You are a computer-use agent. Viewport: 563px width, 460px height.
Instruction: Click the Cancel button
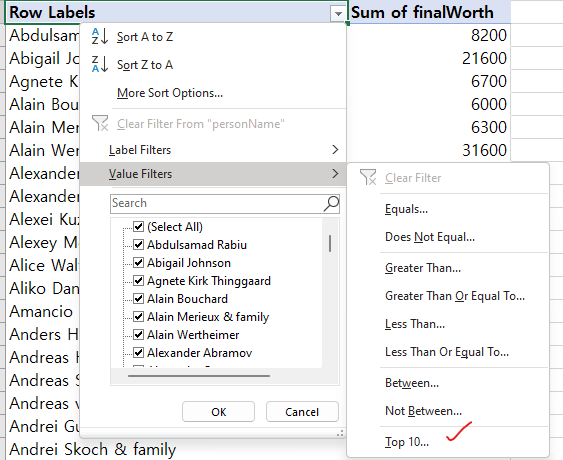pyautogui.click(x=302, y=412)
